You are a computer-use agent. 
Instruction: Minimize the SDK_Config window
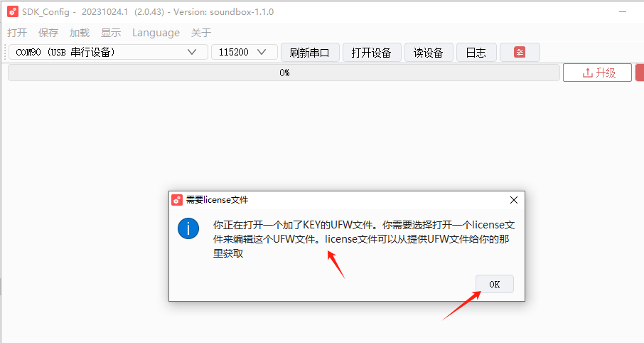tap(623, 12)
